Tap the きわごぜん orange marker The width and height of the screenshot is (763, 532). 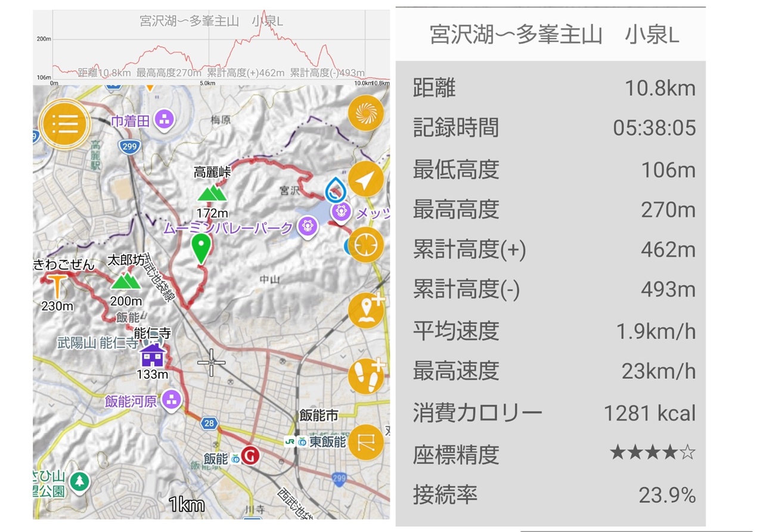57,286
